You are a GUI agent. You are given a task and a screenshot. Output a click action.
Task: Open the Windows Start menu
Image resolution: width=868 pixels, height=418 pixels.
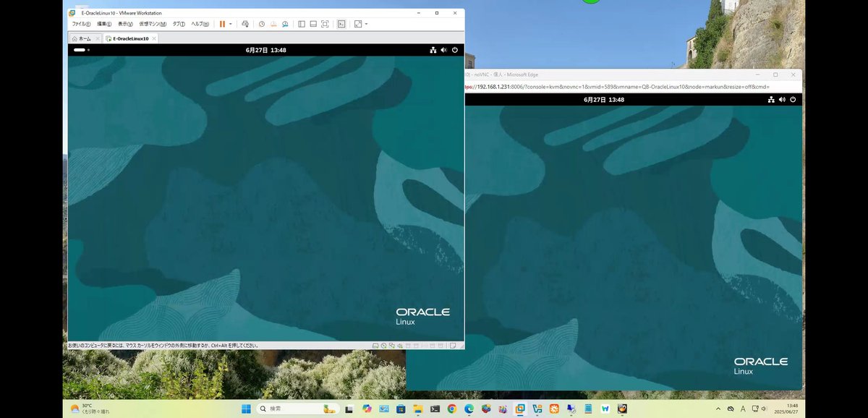coord(246,409)
